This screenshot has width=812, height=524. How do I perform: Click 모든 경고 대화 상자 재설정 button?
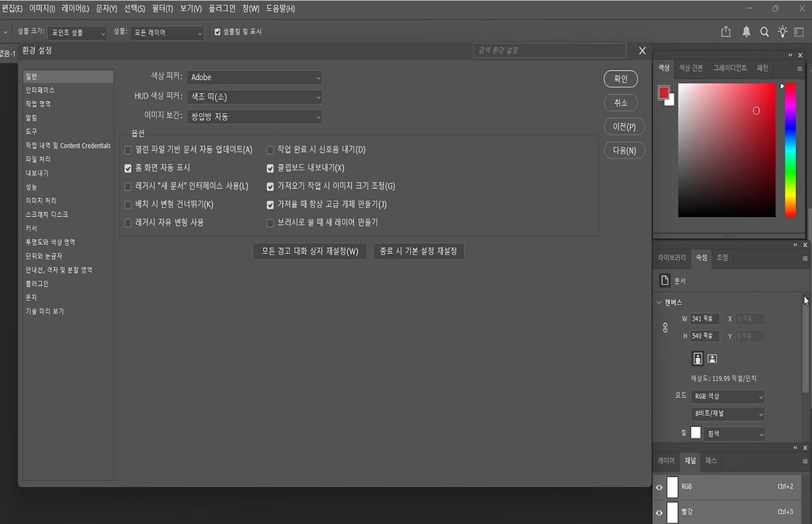pyautogui.click(x=310, y=251)
